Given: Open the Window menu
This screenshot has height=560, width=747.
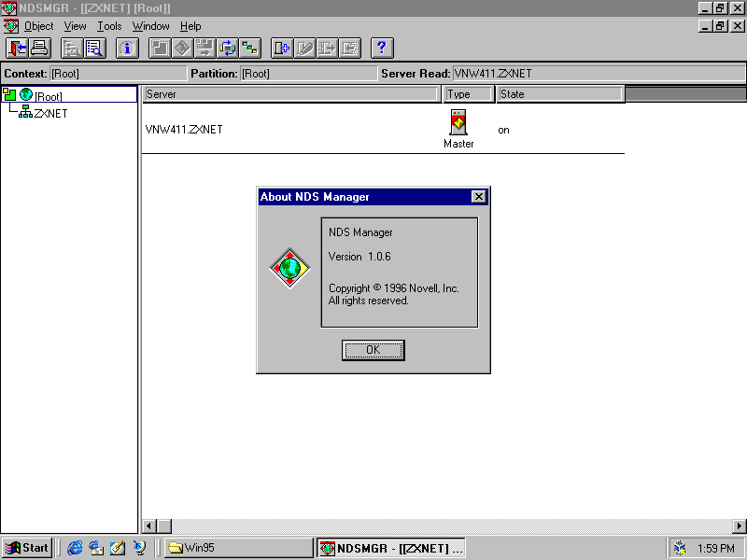Looking at the screenshot, I should coord(150,26).
